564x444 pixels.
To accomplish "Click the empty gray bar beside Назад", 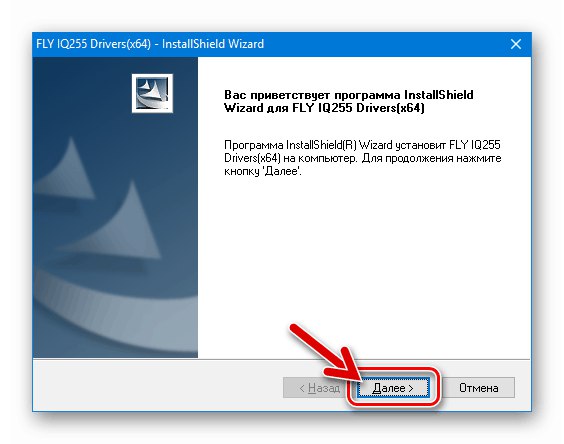I will [158, 387].
